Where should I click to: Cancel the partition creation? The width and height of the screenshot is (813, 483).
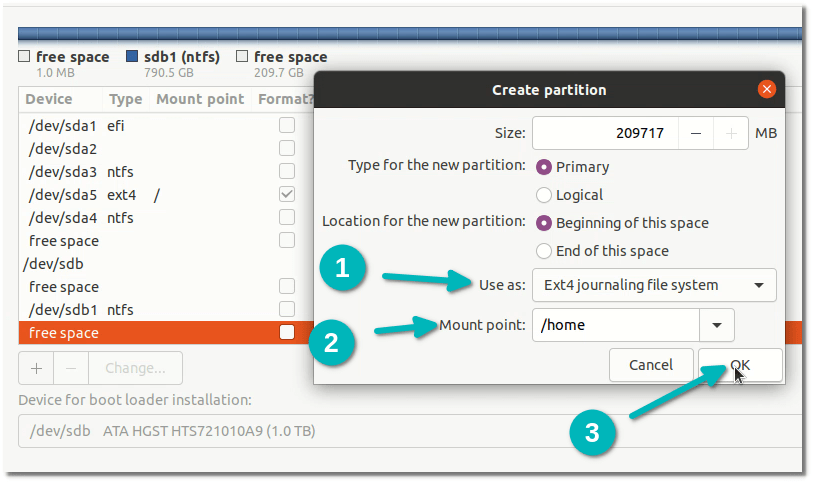tap(651, 365)
